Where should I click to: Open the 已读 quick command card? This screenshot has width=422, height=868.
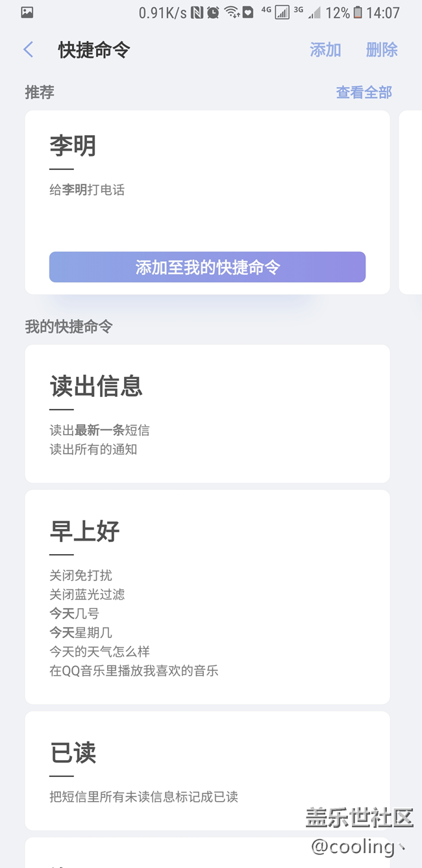point(207,771)
